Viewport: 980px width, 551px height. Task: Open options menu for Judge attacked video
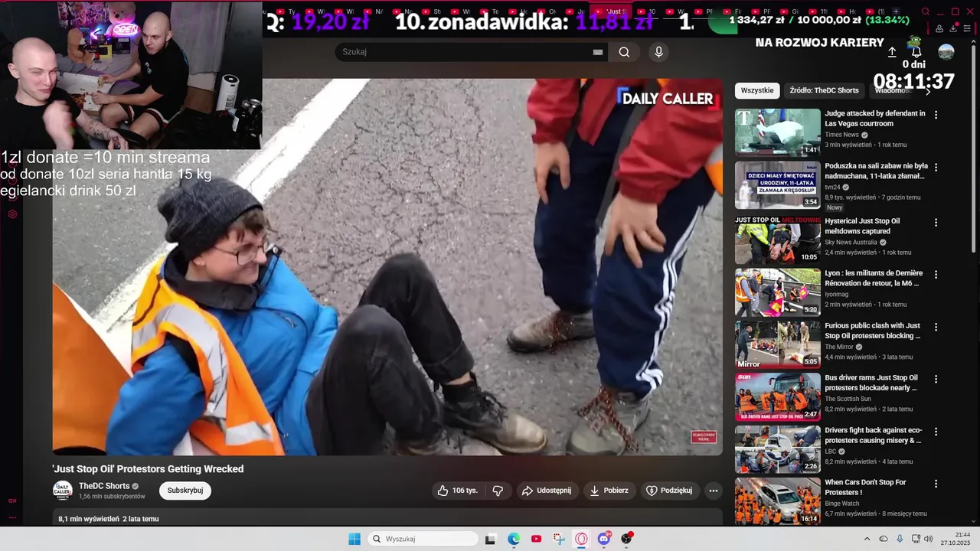pyautogui.click(x=936, y=115)
